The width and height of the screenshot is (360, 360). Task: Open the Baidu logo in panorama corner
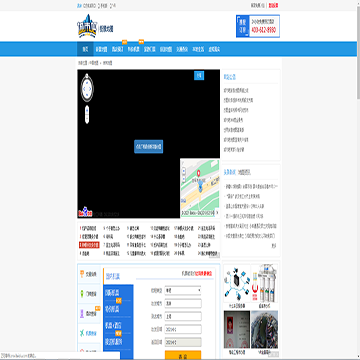click(x=85, y=211)
